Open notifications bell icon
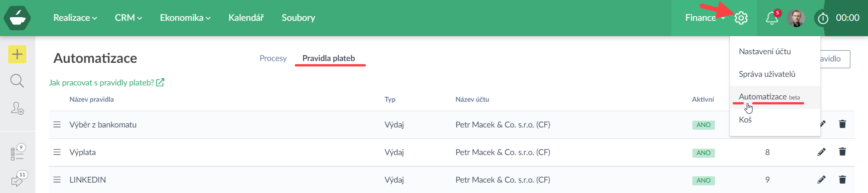 772,18
